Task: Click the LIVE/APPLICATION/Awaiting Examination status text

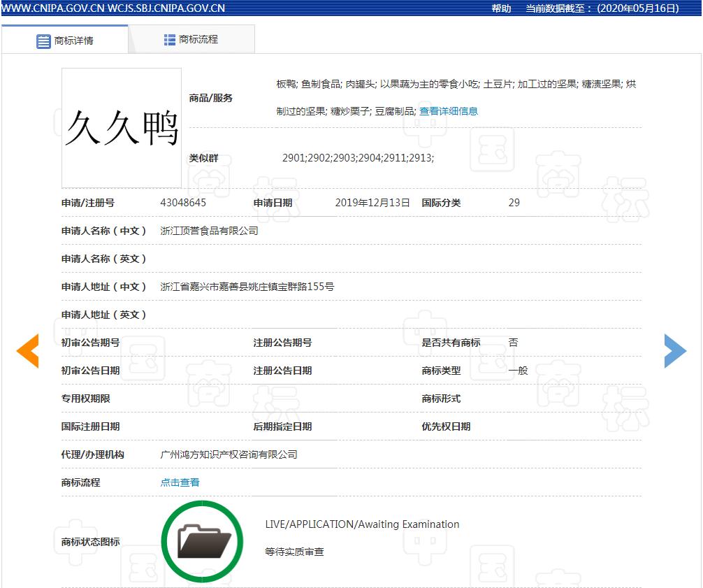Action: coord(361,524)
